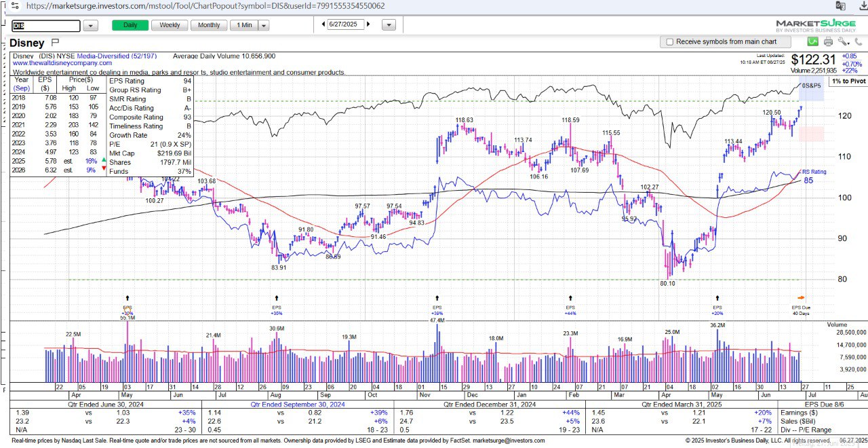
Task: Click the DIS symbol input field
Action: pos(46,26)
